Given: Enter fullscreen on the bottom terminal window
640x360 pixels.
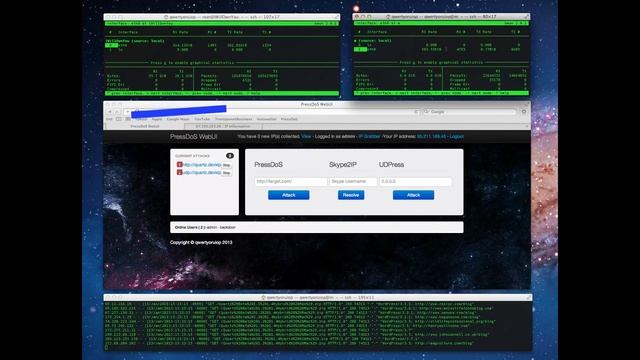Looking at the screenshot, I should coord(529,298).
